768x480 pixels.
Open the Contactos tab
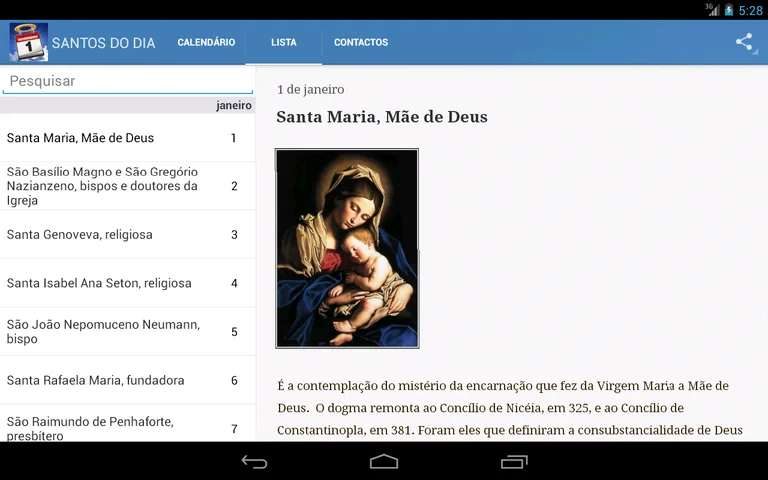pyautogui.click(x=361, y=42)
